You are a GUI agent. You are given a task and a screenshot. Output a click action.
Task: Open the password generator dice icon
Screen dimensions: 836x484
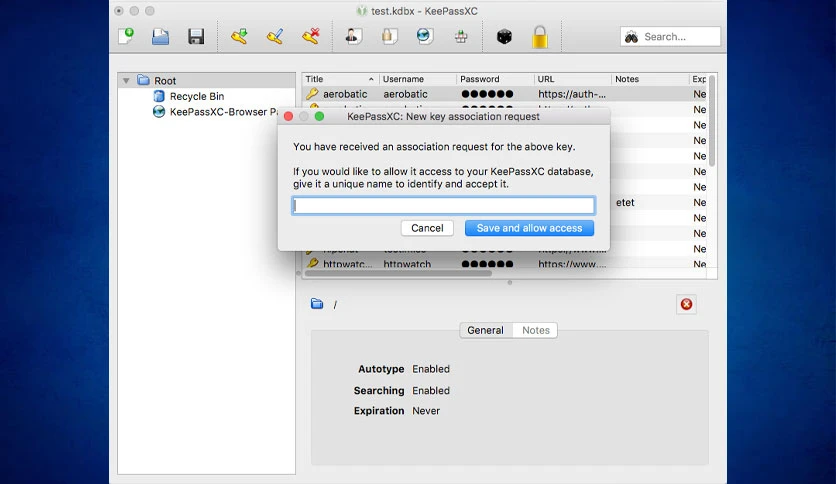click(504, 36)
